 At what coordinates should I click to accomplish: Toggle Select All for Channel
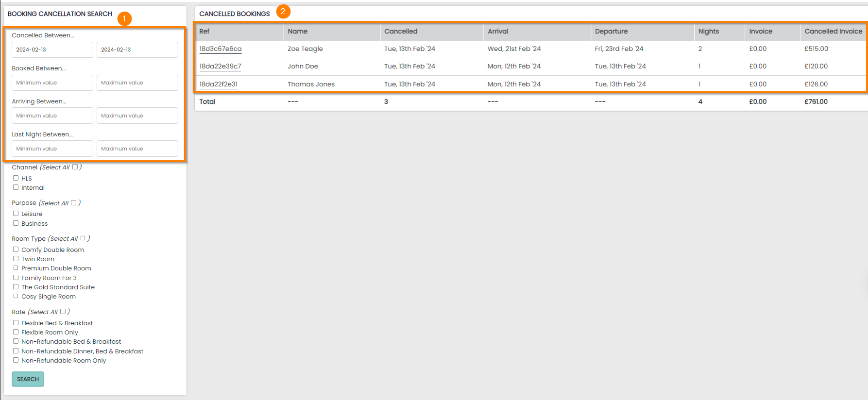point(75,167)
